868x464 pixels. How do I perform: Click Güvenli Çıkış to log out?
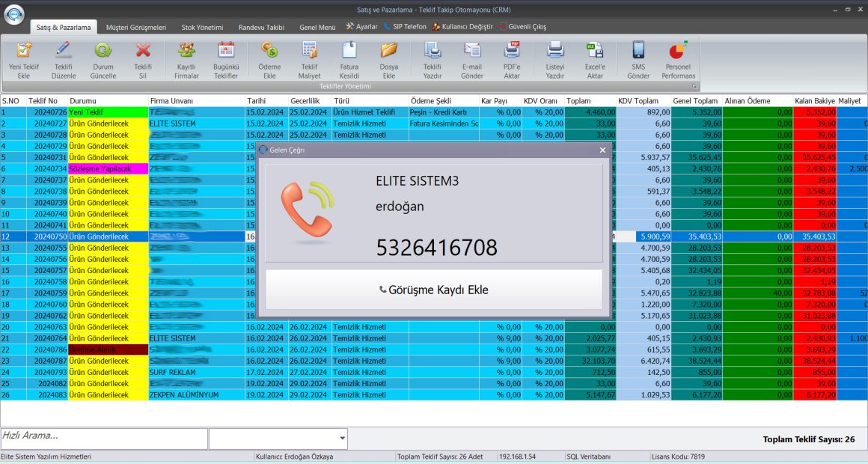coord(526,26)
